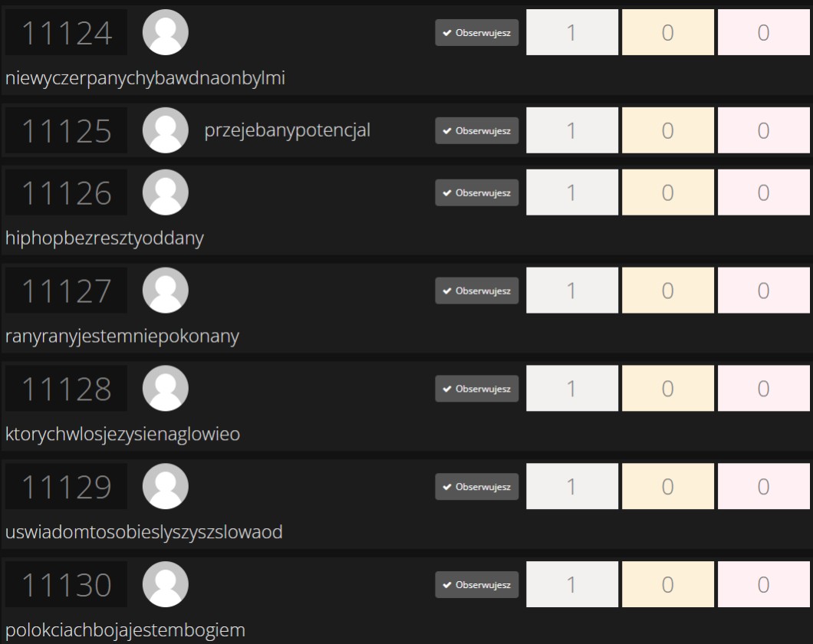Click the avatar icon in row 11130
Image resolution: width=813 pixels, height=644 pixels.
[x=166, y=585]
